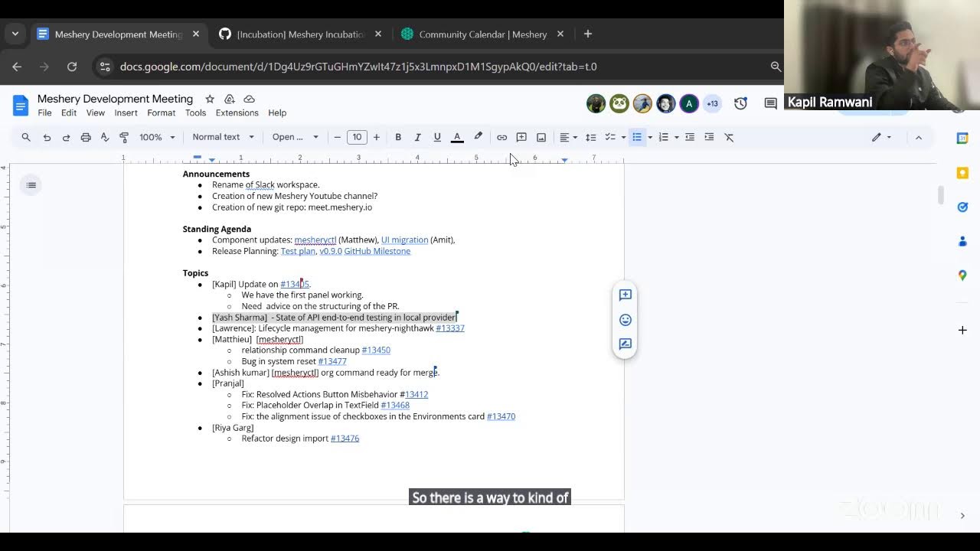The image size is (980, 551).
Task: Open the checklist options dropdown
Action: click(x=623, y=137)
